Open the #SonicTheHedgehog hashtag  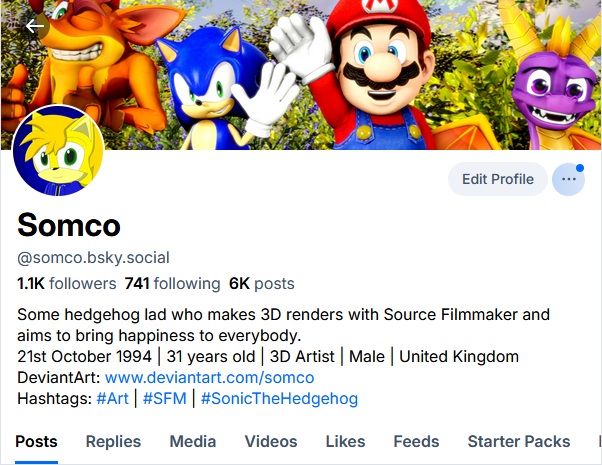click(x=279, y=398)
